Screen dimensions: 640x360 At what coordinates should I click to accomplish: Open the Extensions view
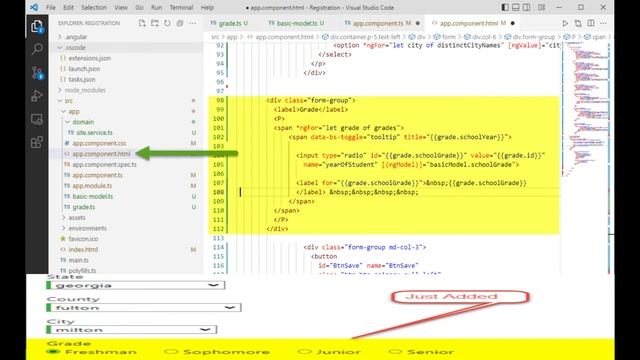37,142
